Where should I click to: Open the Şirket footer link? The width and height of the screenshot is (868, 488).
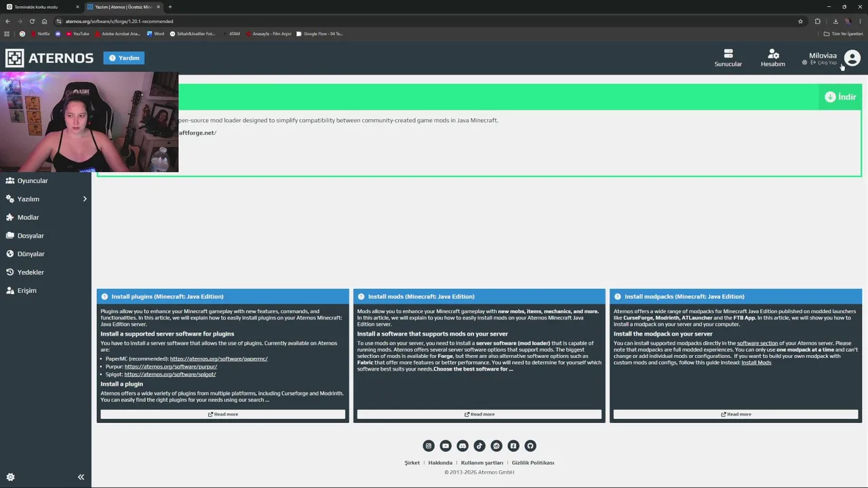pyautogui.click(x=412, y=463)
